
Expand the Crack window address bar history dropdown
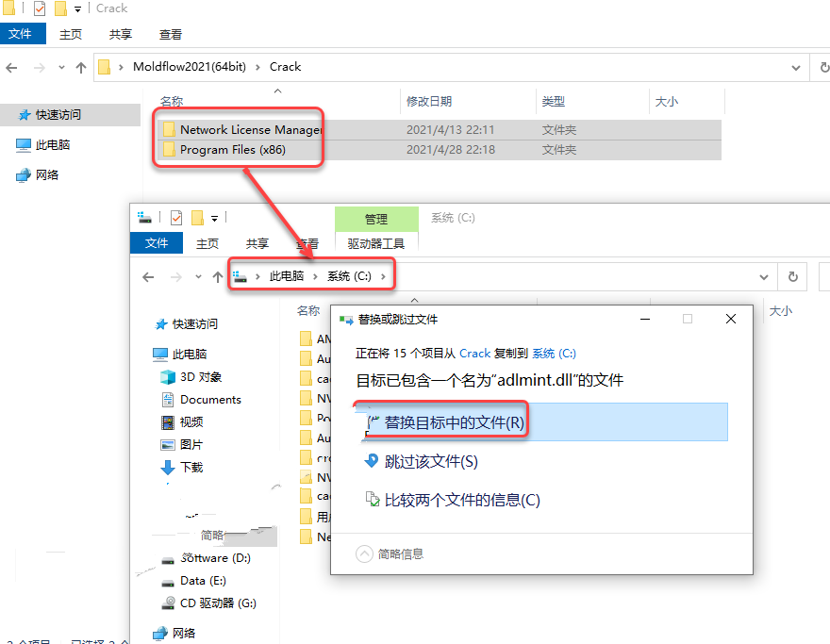pos(796,68)
